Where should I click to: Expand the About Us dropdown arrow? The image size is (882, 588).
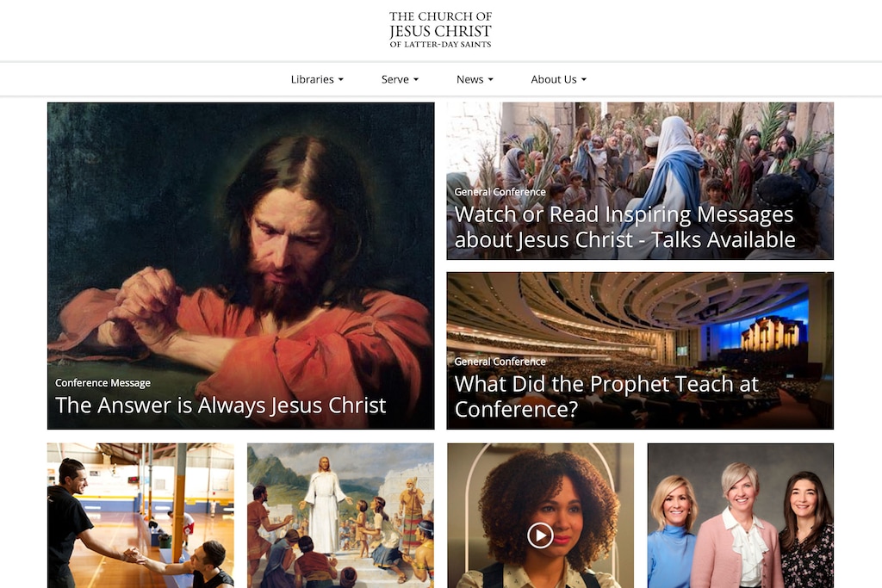(584, 80)
